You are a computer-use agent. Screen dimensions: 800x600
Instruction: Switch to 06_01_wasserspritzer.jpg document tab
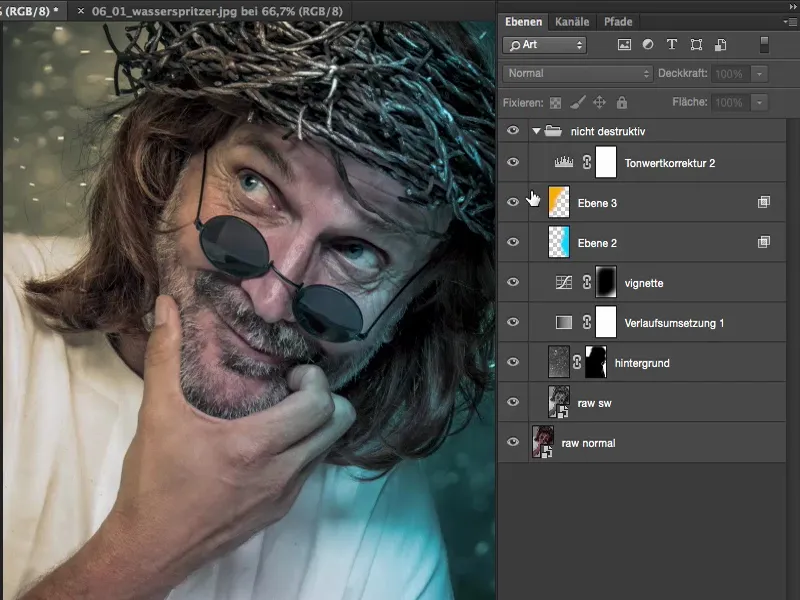(x=217, y=11)
